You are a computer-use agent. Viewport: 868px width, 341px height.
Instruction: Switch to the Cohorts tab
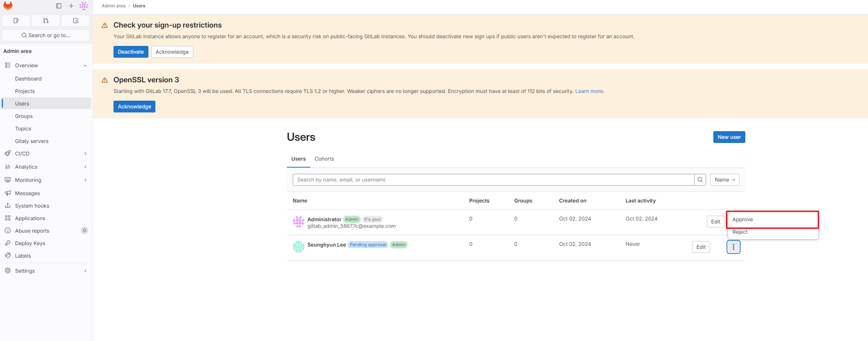coord(324,159)
